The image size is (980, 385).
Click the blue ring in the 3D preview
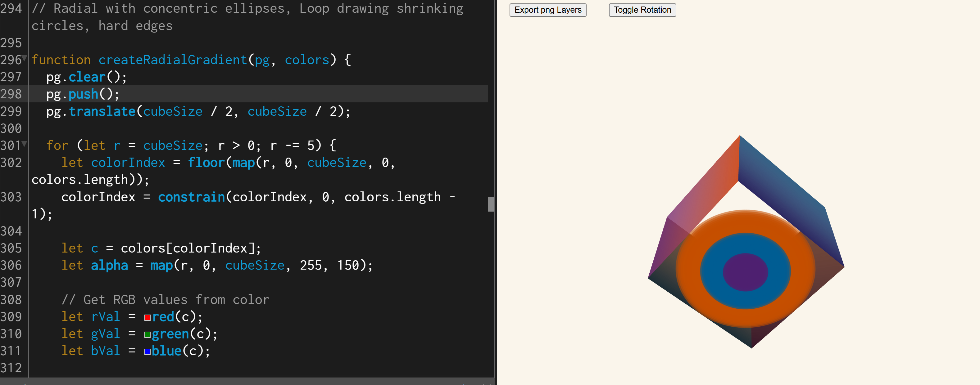[x=711, y=272]
